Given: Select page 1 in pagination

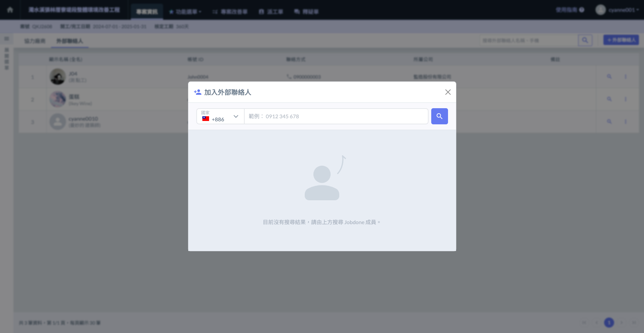Looking at the screenshot, I should (x=609, y=323).
